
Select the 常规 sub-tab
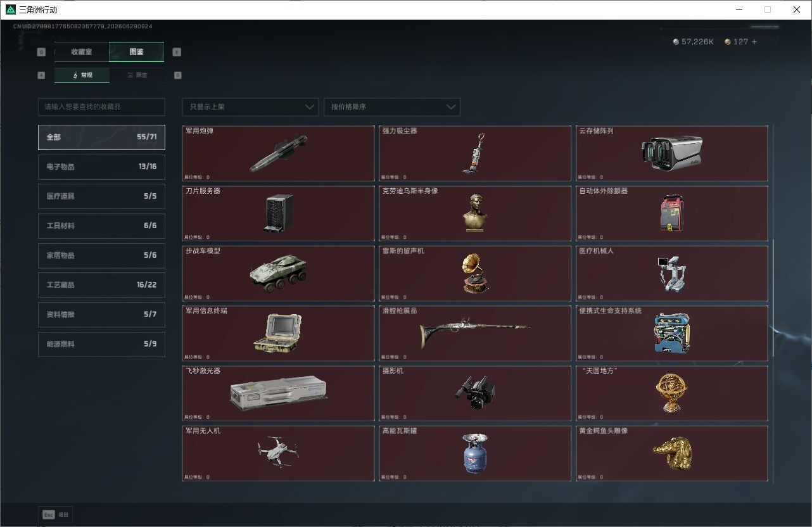82,75
